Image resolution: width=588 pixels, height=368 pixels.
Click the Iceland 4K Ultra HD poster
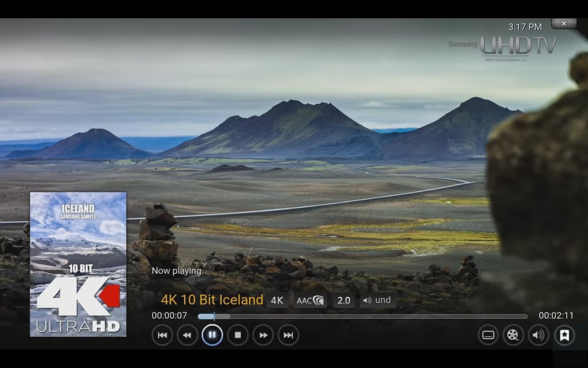78,264
